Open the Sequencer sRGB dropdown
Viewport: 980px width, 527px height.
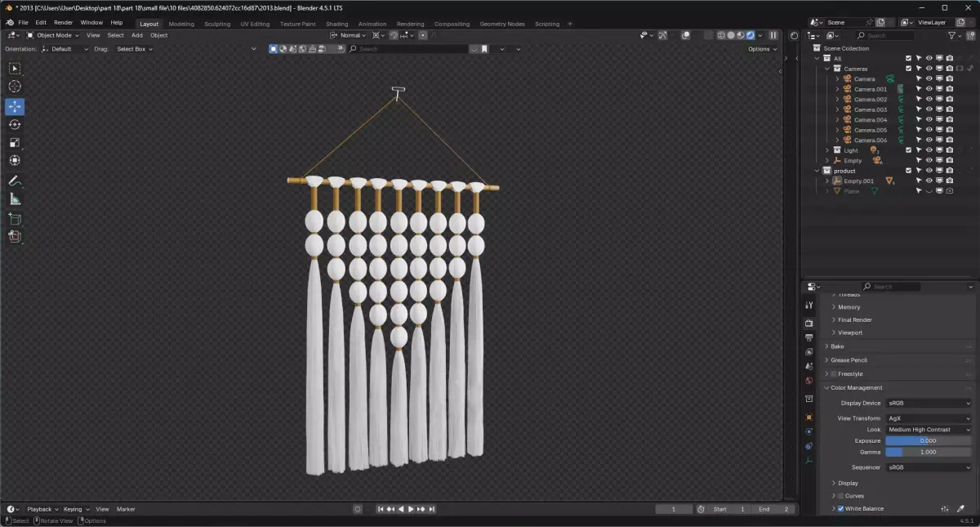(929, 467)
